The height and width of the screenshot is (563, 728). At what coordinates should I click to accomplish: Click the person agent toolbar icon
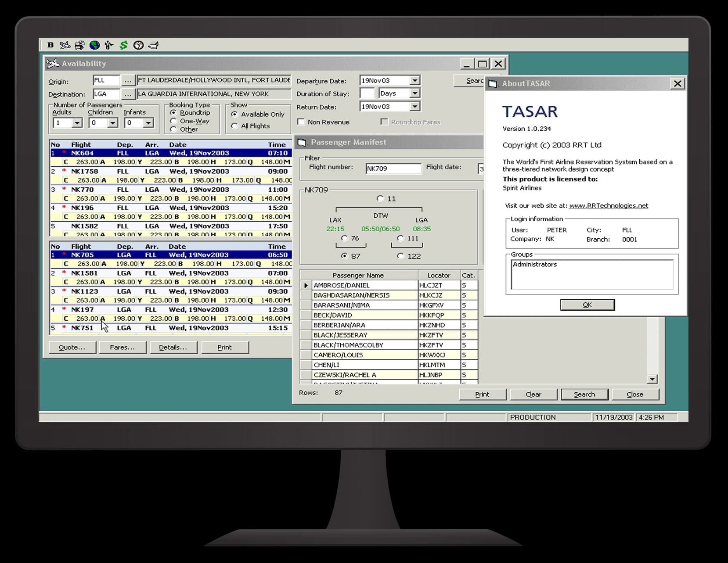click(x=109, y=45)
